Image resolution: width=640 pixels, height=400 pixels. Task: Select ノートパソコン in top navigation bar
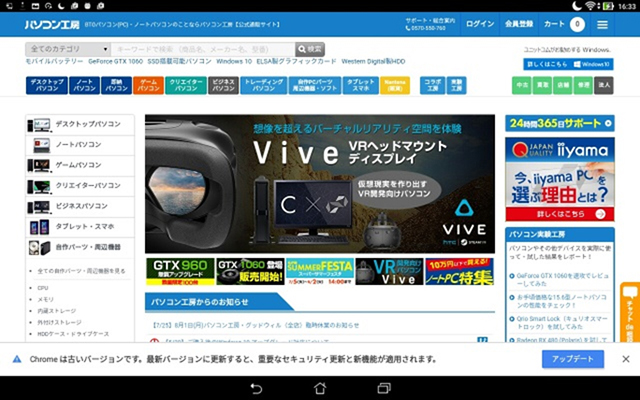click(84, 85)
